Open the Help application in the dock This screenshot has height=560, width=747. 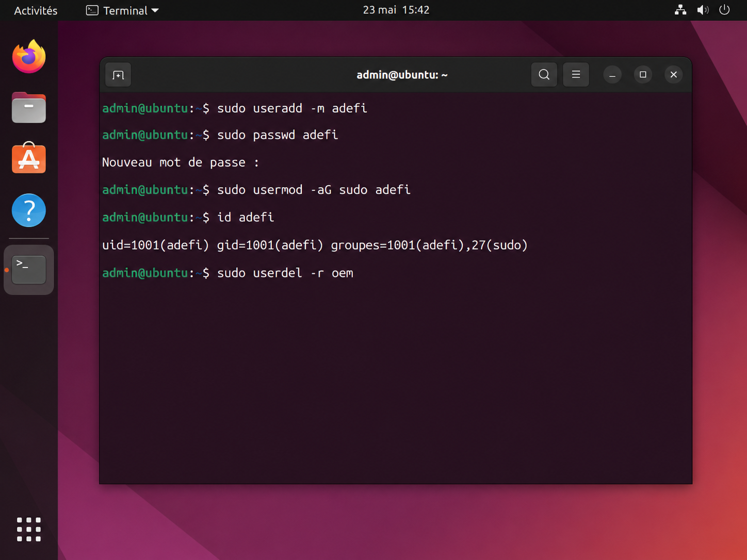point(29,210)
